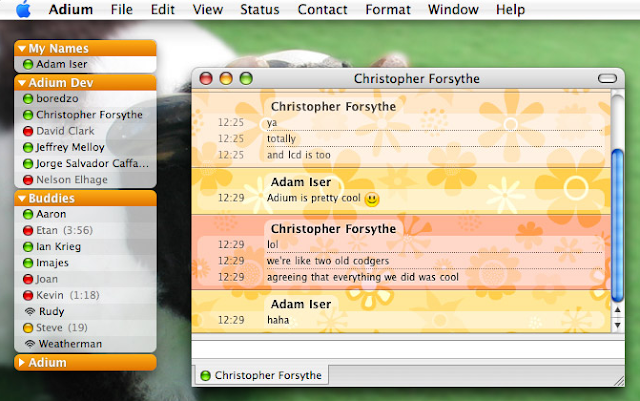The height and width of the screenshot is (401, 640).
Task: Select contact name Ian Krieg
Action: [x=58, y=247]
